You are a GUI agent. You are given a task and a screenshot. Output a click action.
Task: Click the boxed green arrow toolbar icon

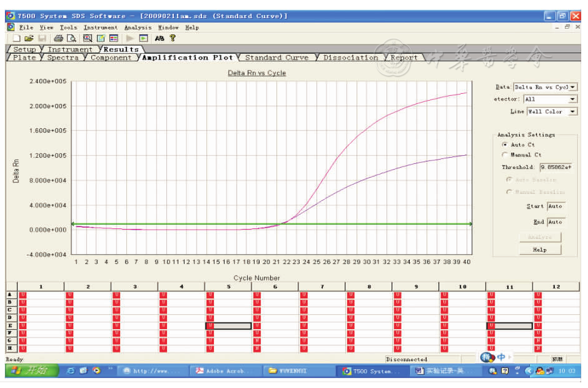click(144, 38)
